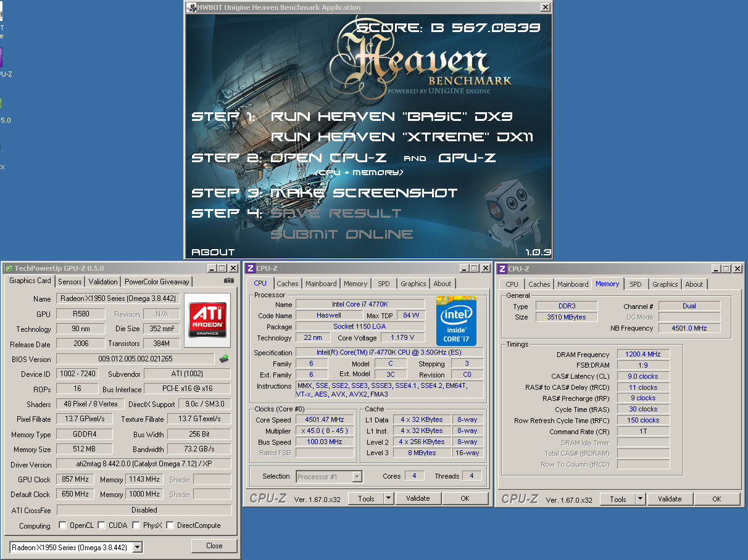This screenshot has height=560, width=748.
Task: Click the Driver Version field in GPU-Z
Action: coord(143,464)
